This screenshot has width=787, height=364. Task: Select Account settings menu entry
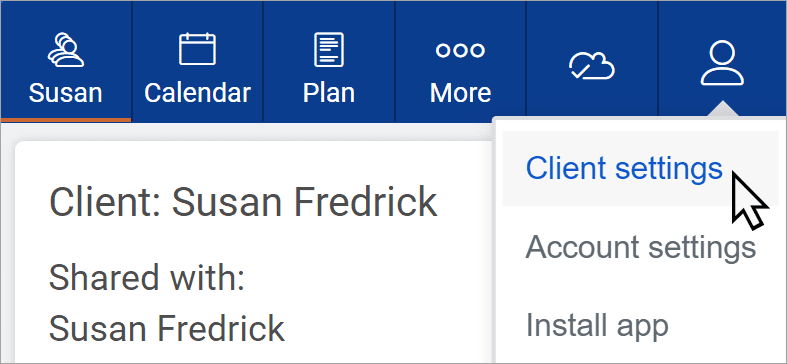pyautogui.click(x=640, y=247)
